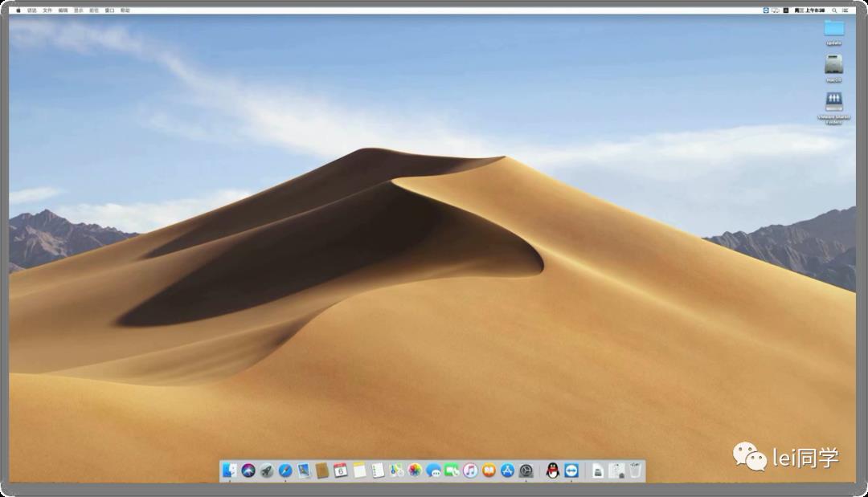Open Messages chat bubble in Dock
This screenshot has height=497, width=868.
pos(433,471)
